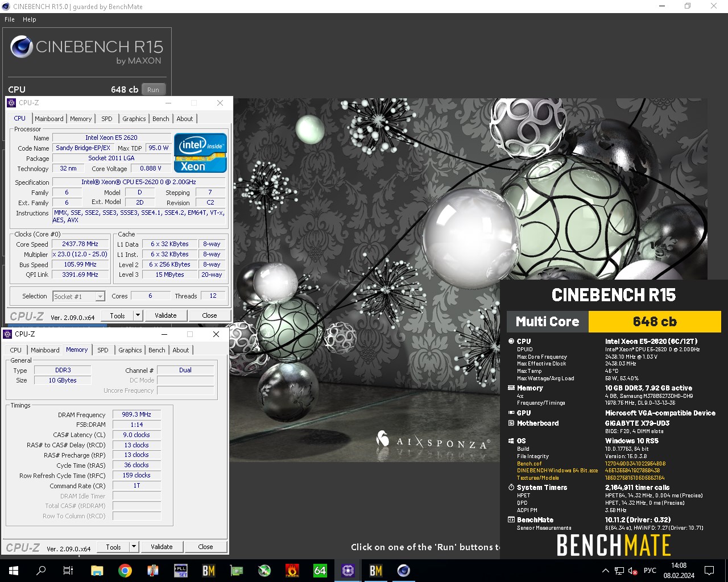Screen dimensions: 728x582
Task: Click BenchMate OS section Windows icon
Action: click(x=511, y=441)
